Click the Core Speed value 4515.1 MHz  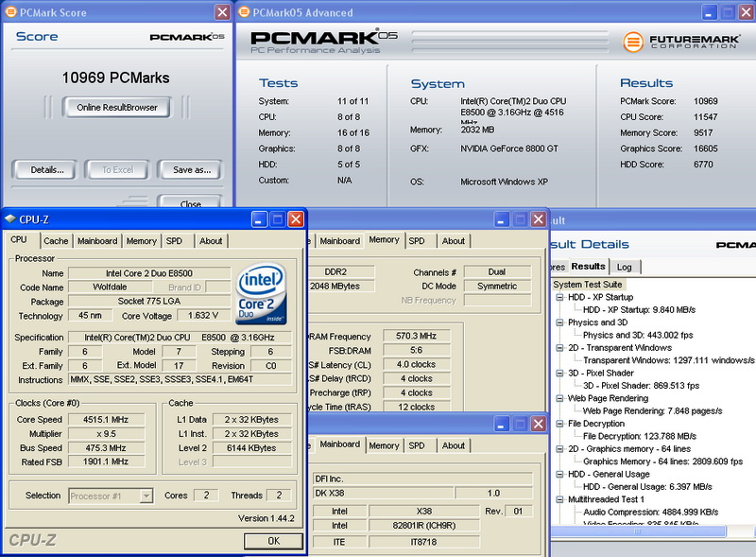click(x=106, y=420)
